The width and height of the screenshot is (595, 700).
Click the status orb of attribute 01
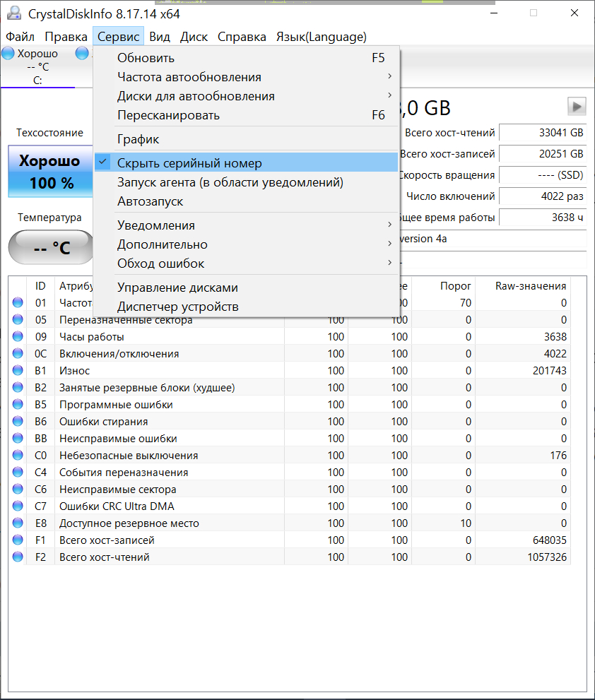tap(18, 303)
